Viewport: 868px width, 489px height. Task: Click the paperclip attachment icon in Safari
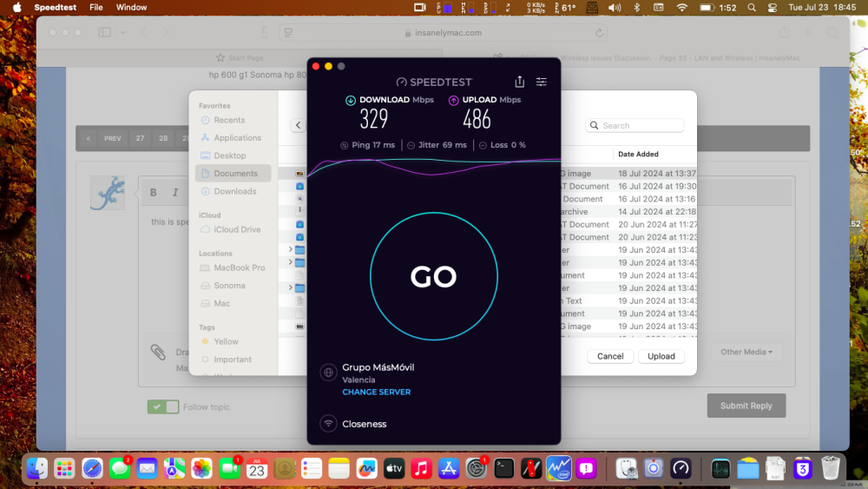click(158, 353)
